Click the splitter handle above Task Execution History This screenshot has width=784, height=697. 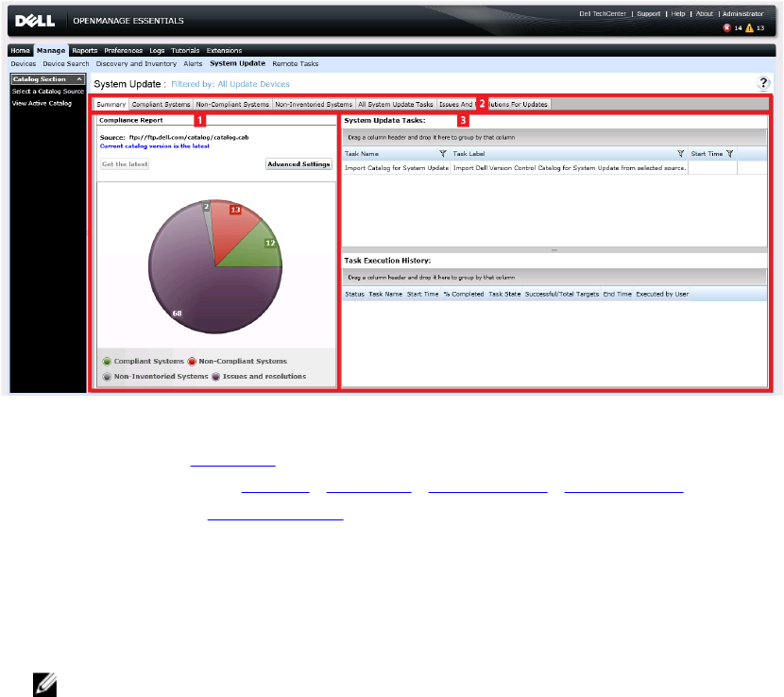tap(554, 250)
